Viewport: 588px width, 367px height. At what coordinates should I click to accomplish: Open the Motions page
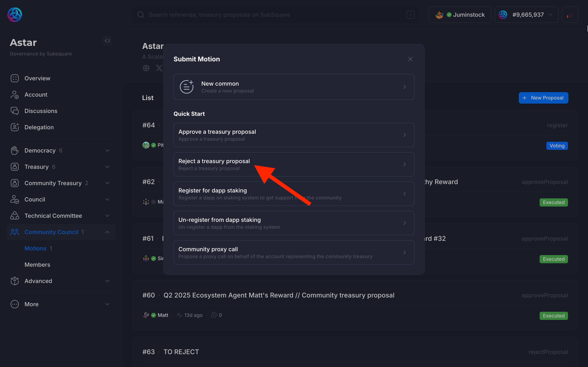(36, 248)
